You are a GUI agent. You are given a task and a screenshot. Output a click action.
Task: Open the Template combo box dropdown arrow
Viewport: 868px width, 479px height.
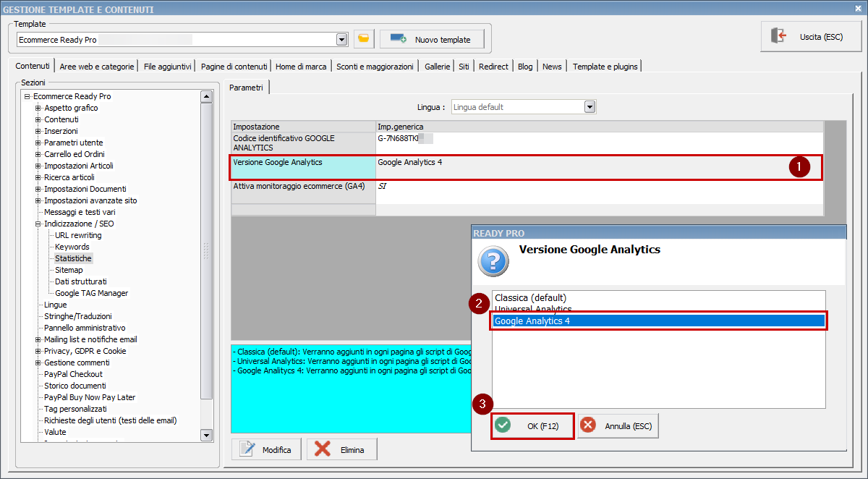(341, 39)
